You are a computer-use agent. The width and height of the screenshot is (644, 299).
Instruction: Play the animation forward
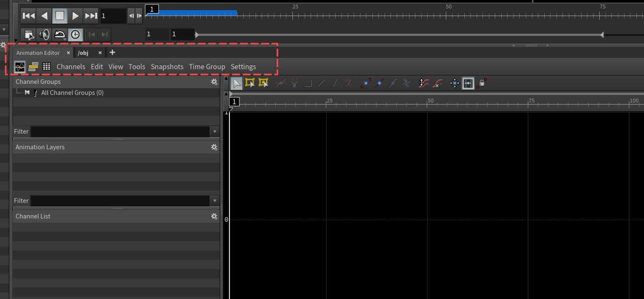coord(75,16)
